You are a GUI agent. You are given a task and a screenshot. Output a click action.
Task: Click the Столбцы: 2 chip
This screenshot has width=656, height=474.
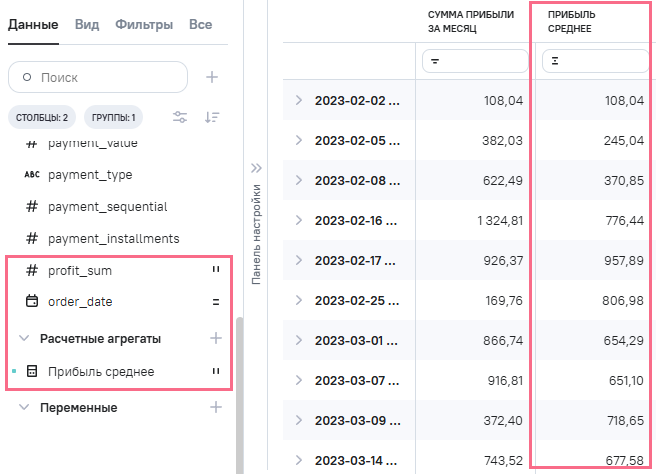tap(41, 118)
